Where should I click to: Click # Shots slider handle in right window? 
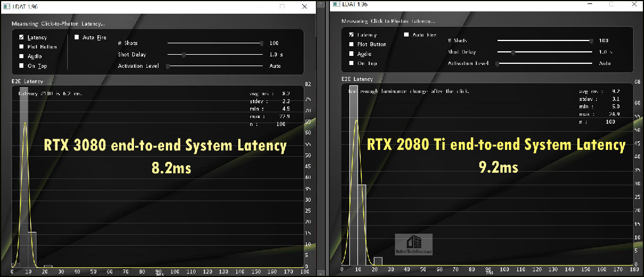tap(591, 40)
